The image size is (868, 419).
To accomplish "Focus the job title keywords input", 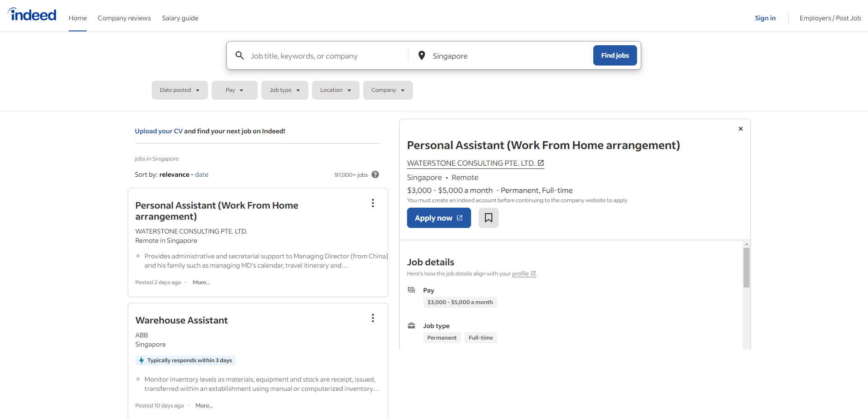I will pyautogui.click(x=326, y=56).
